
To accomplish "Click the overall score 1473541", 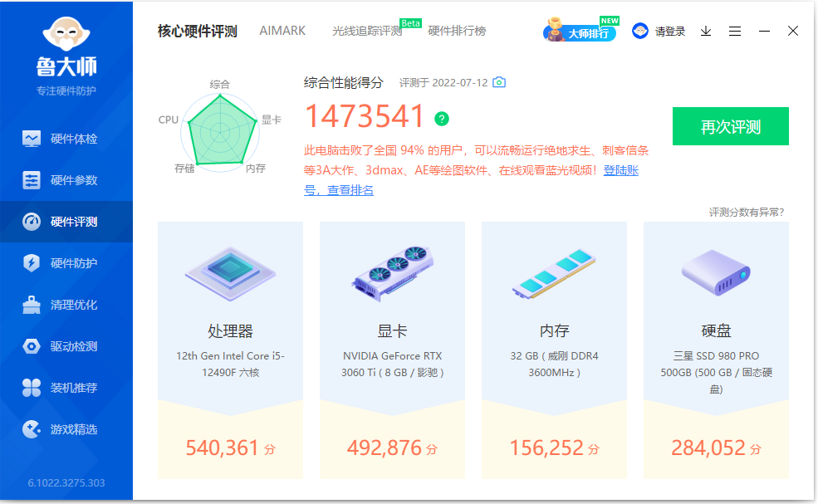I will (x=364, y=116).
